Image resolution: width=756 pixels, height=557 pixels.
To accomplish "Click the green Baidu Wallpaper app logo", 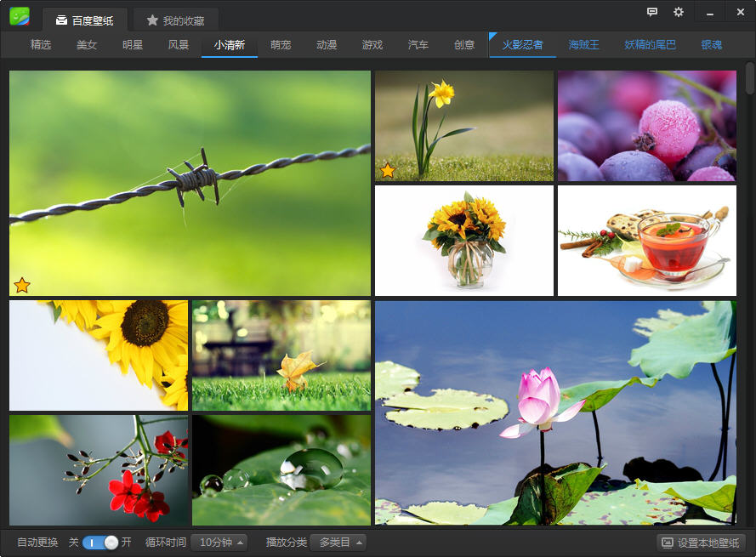I will tap(20, 16).
